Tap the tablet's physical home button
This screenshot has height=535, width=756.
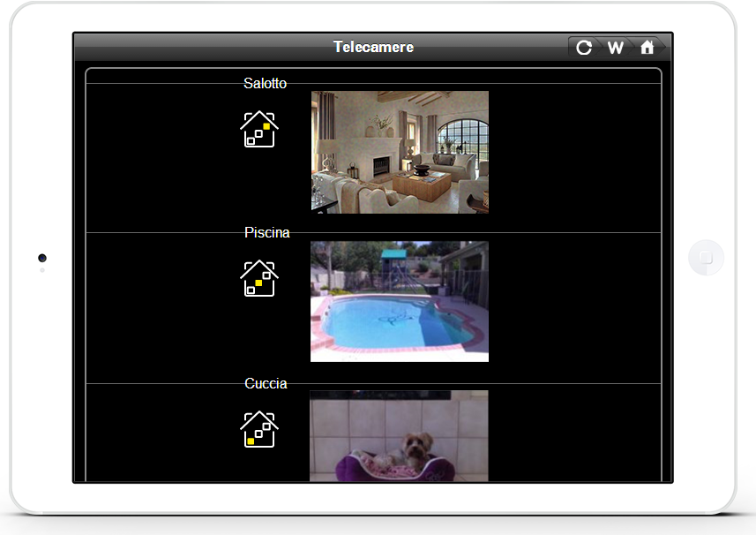pos(706,258)
